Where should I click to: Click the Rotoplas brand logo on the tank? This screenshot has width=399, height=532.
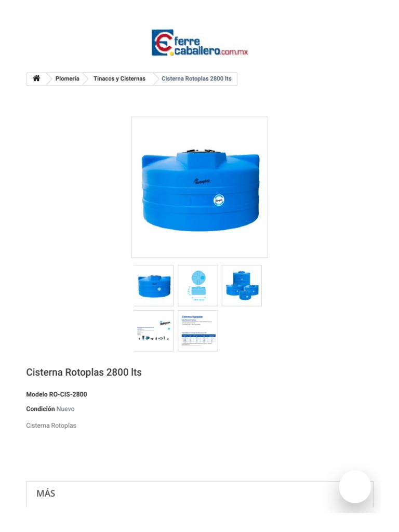tap(202, 181)
